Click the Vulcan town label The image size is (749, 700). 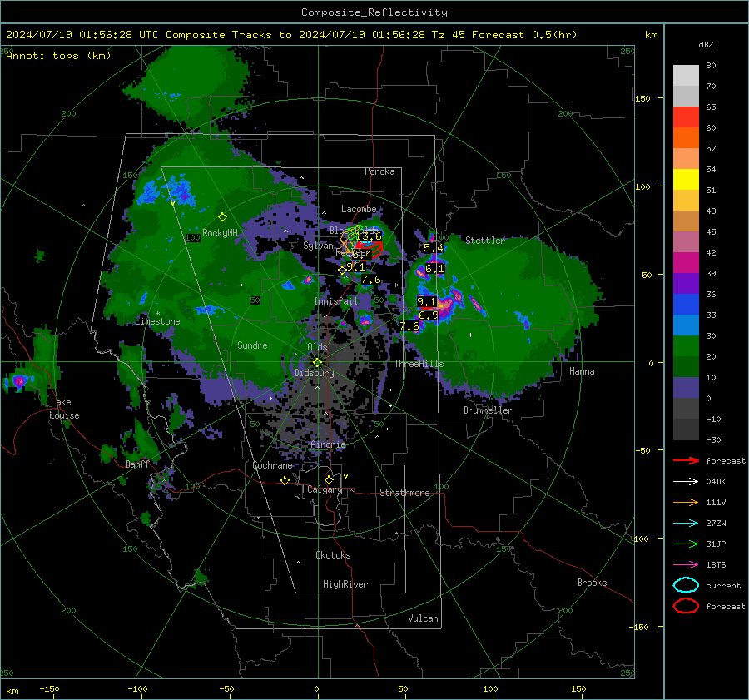tap(423, 618)
